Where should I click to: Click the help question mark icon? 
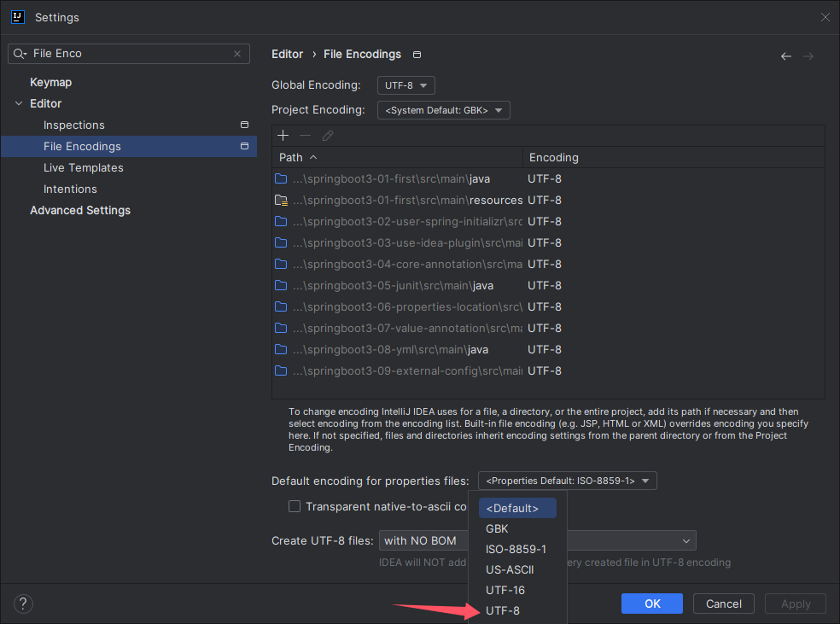[x=23, y=604]
